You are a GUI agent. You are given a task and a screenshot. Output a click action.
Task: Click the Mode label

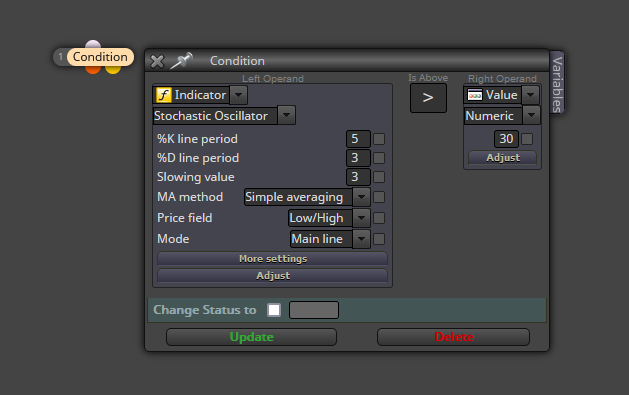tap(173, 239)
